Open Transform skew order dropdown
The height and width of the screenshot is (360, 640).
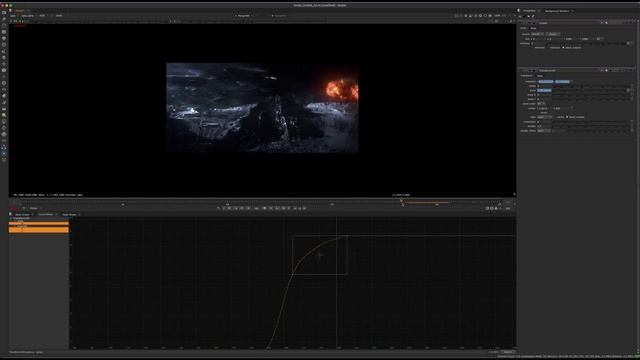click(x=541, y=104)
